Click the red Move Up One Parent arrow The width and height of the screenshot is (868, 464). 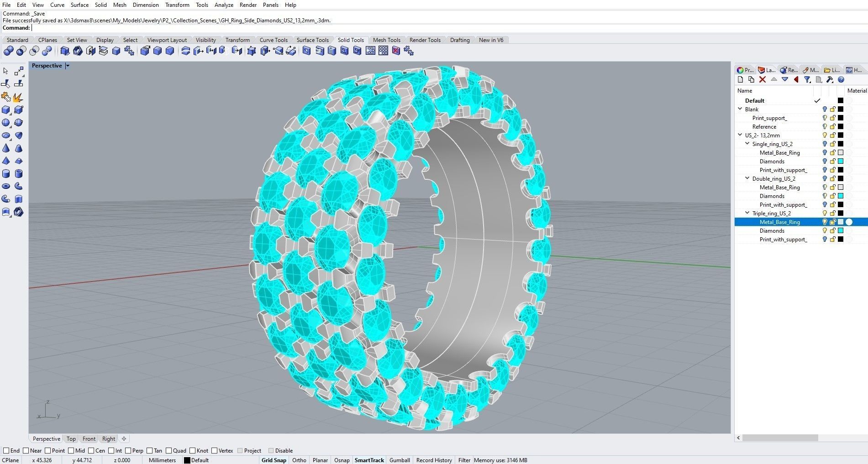(x=796, y=79)
